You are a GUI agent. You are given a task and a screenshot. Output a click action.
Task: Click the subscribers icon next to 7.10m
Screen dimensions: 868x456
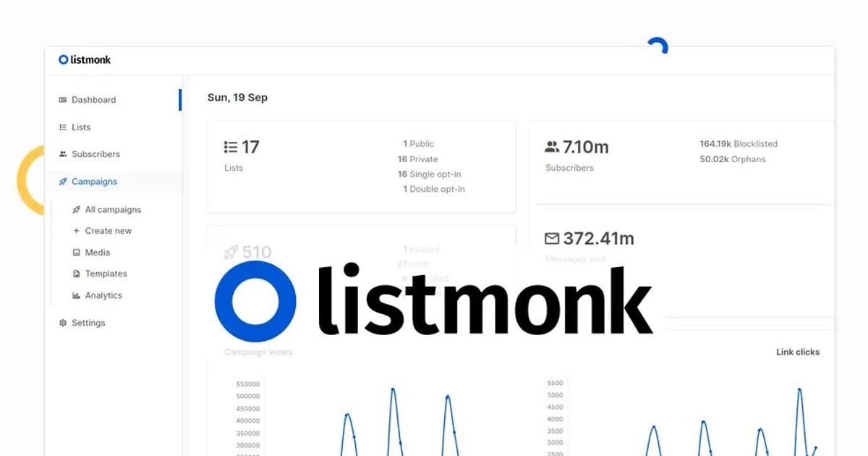pyautogui.click(x=552, y=148)
